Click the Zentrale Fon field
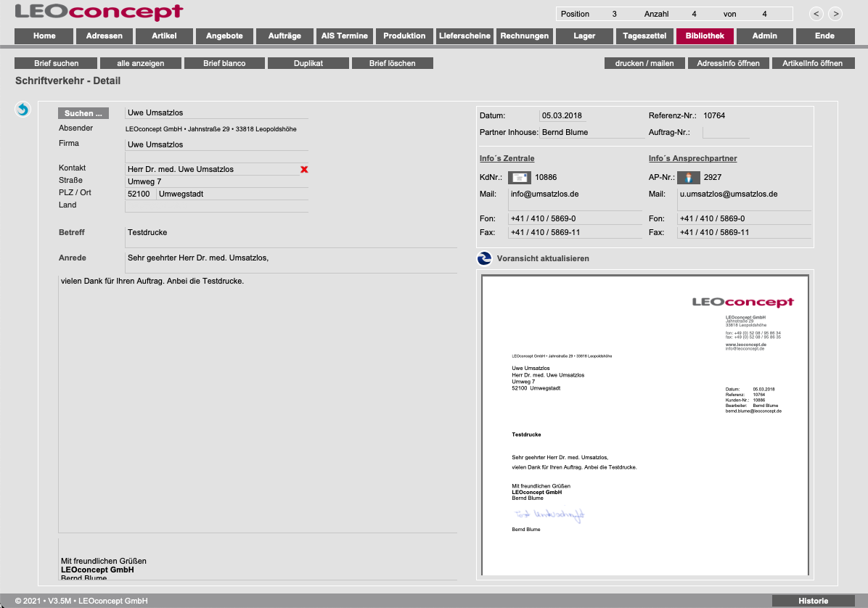Image resolution: width=868 pixels, height=608 pixels. (x=576, y=218)
